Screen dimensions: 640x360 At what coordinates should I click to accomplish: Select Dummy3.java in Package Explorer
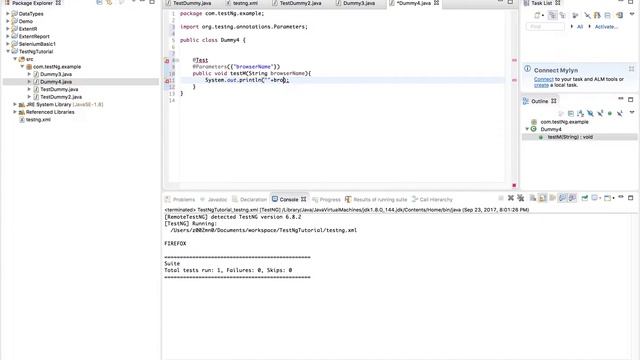pos(56,74)
